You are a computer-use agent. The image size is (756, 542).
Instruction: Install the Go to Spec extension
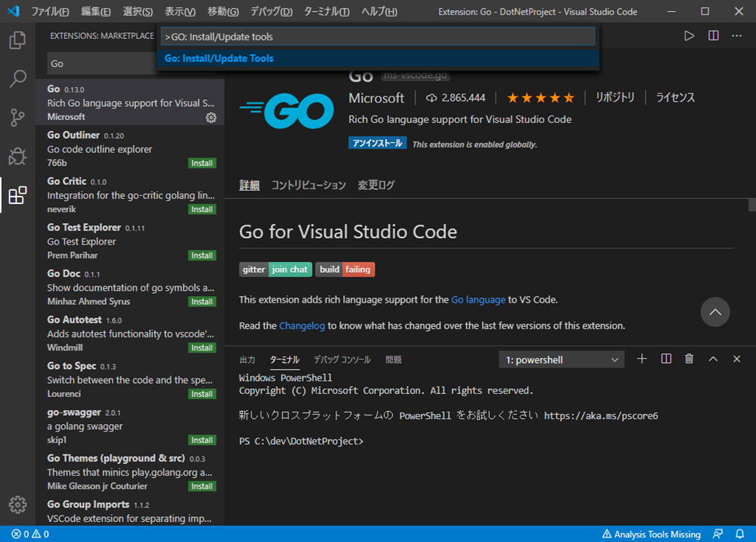click(x=202, y=394)
